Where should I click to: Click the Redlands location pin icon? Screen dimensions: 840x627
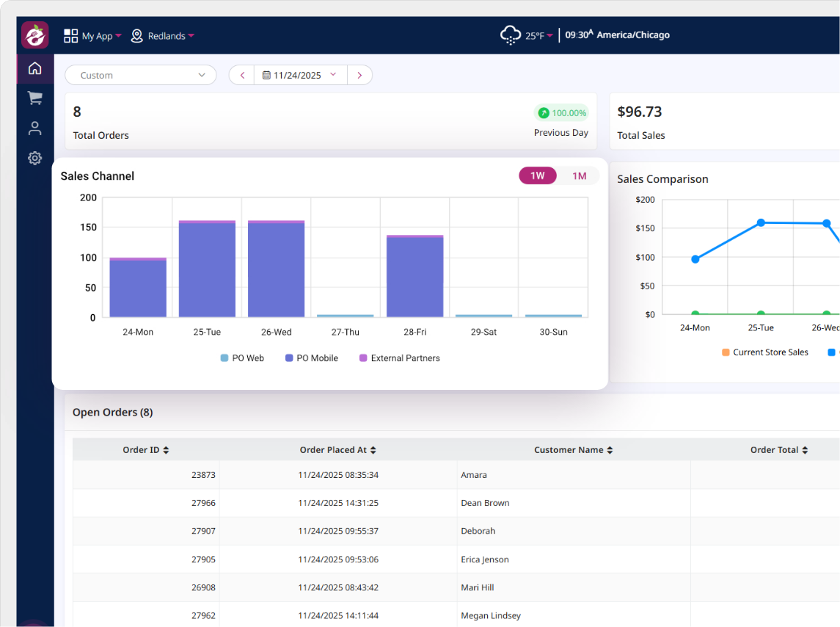(x=137, y=36)
